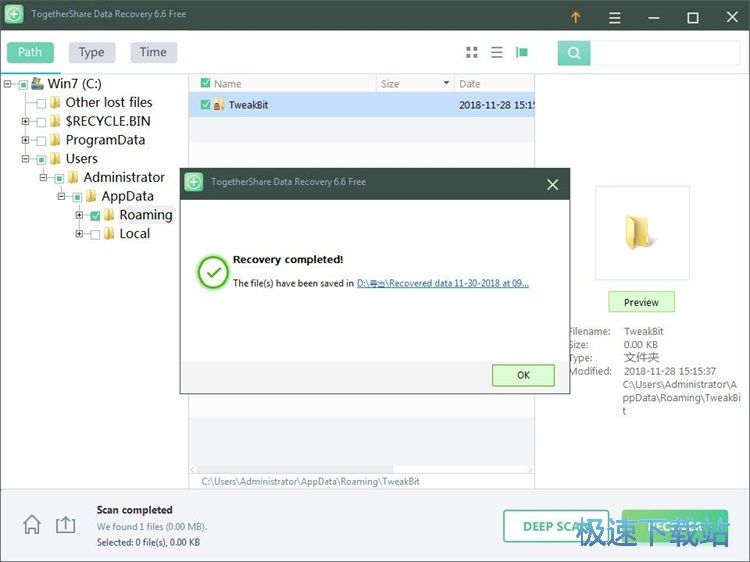Click the folder preview thumbnail
This screenshot has width=750, height=562.
[642, 232]
